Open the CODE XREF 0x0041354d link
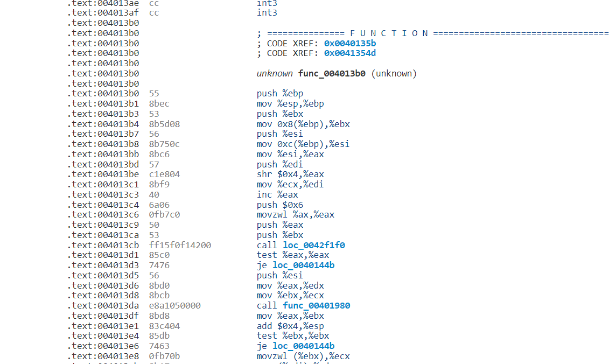Screen dimensions: 609x364 pyautogui.click(x=349, y=53)
